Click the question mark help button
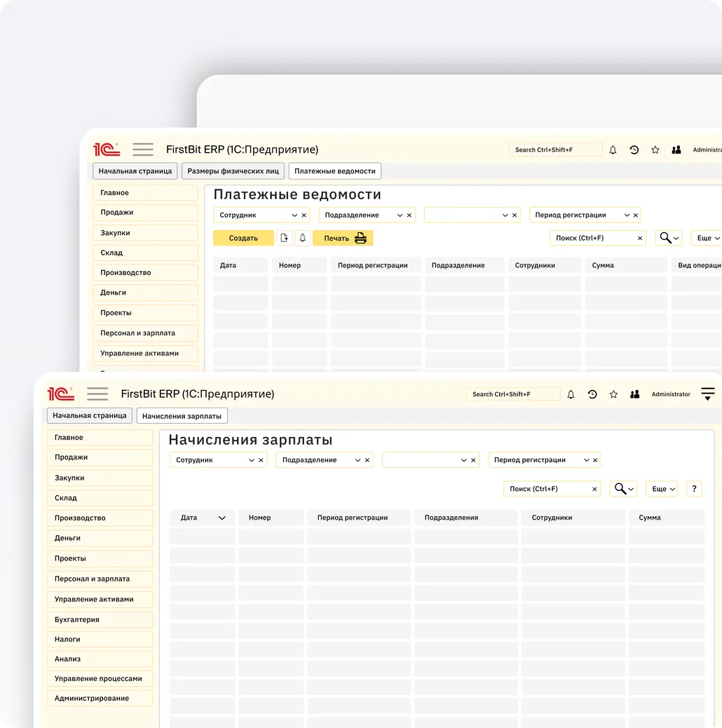Image resolution: width=722 pixels, height=728 pixels. tap(694, 489)
